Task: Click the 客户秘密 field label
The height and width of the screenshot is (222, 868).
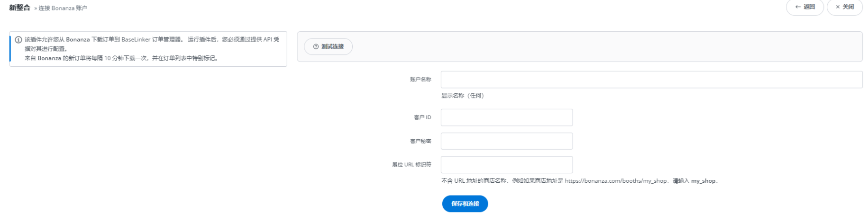Action: tap(420, 141)
